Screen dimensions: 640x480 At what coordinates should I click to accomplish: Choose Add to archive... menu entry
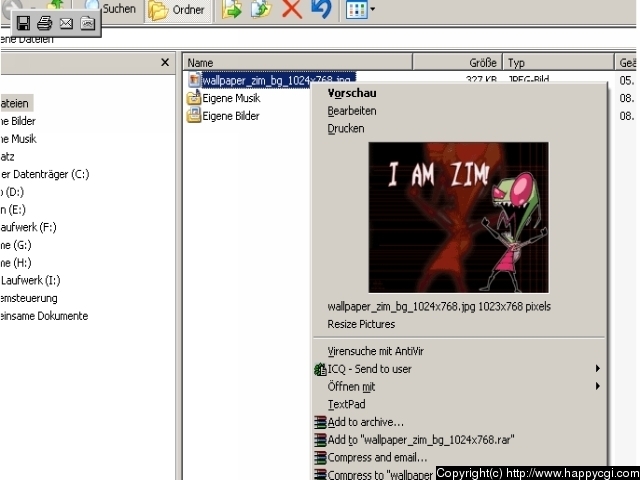(366, 422)
